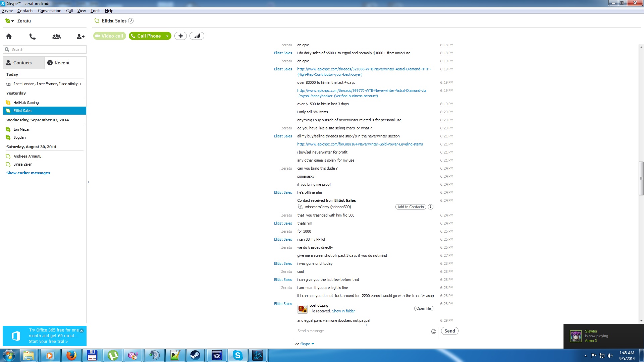
Task: Open the EVE Mon taskbar icon
Action: point(217,355)
